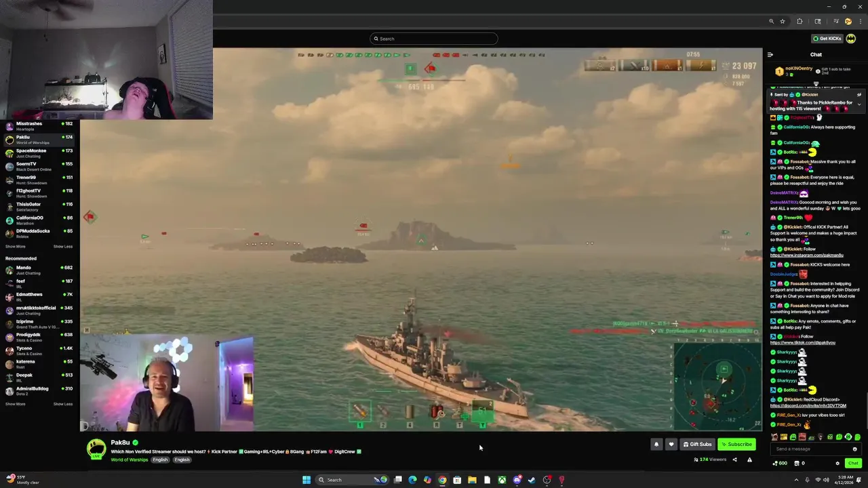This screenshot has height=488, width=868.
Task: Click the browser zoom magnifier icon
Action: (772, 22)
